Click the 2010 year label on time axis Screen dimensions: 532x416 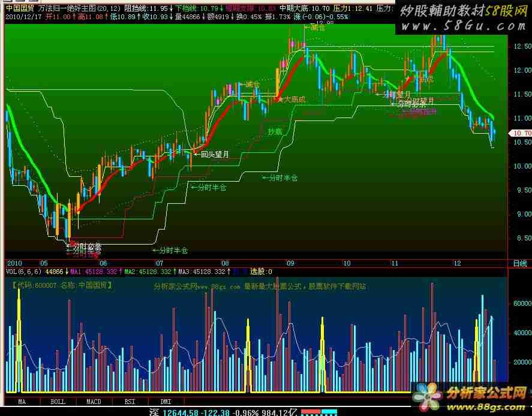14,263
